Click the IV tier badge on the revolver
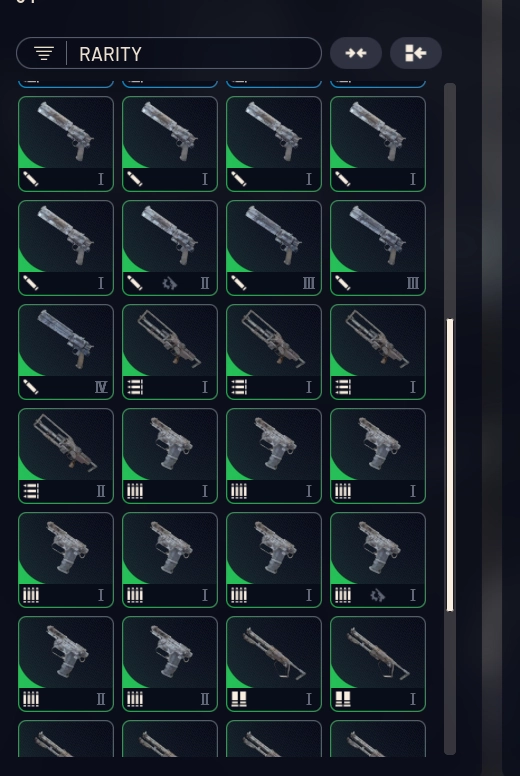 (101, 387)
